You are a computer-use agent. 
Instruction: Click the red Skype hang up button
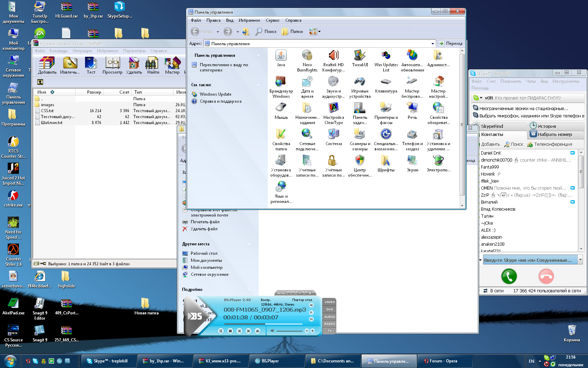[546, 277]
